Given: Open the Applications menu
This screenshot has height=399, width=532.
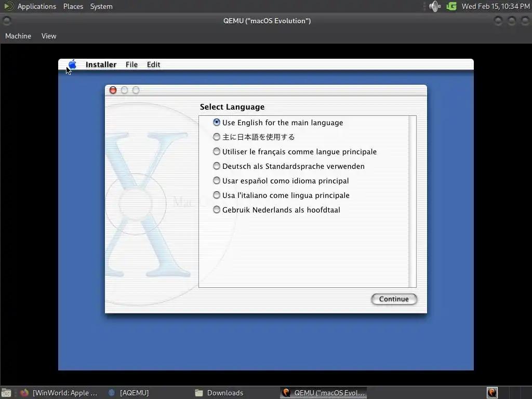Looking at the screenshot, I should [37, 6].
